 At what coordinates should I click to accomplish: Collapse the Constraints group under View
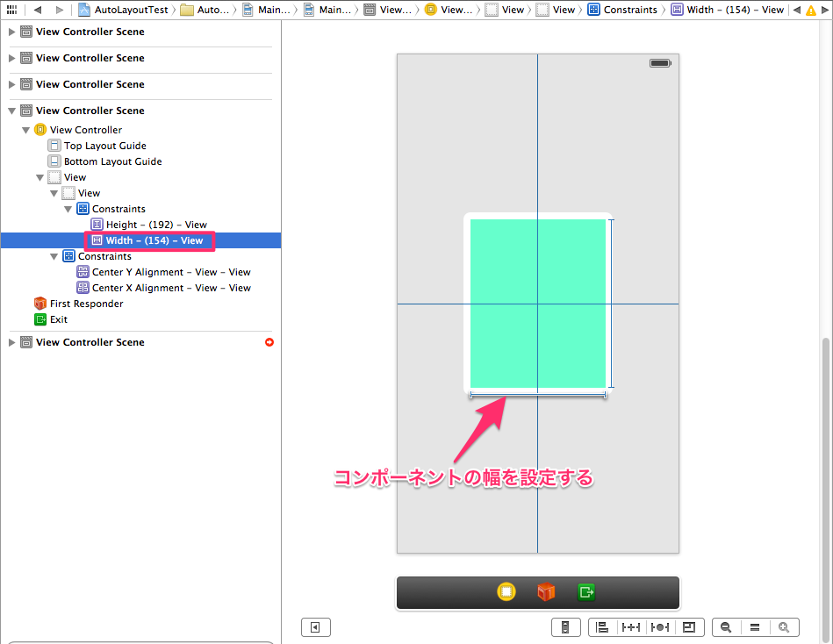[68, 208]
